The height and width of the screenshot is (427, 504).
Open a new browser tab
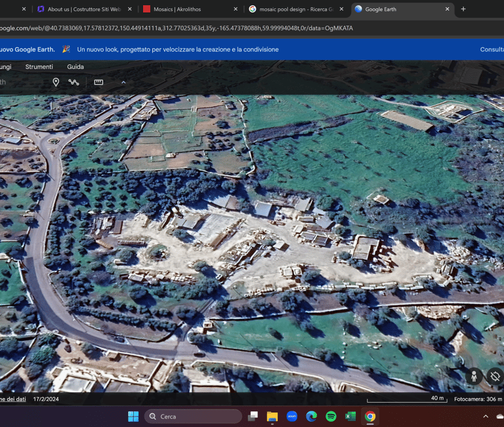click(x=463, y=9)
